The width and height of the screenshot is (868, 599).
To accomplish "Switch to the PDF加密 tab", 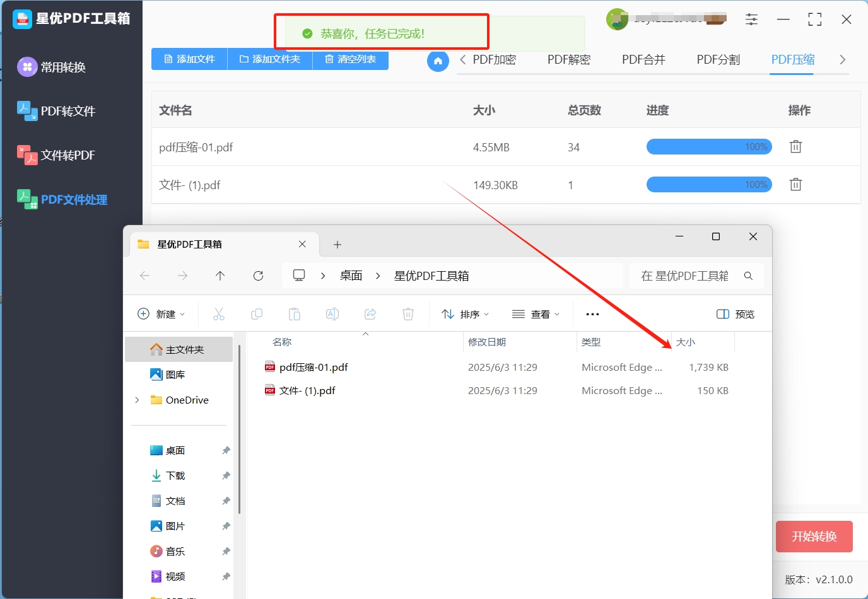I will pyautogui.click(x=495, y=59).
